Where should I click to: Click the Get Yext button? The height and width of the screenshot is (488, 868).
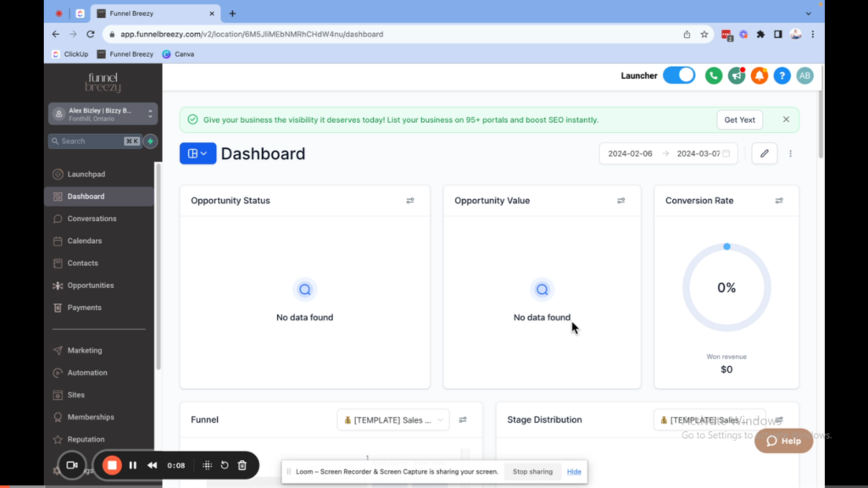click(739, 119)
